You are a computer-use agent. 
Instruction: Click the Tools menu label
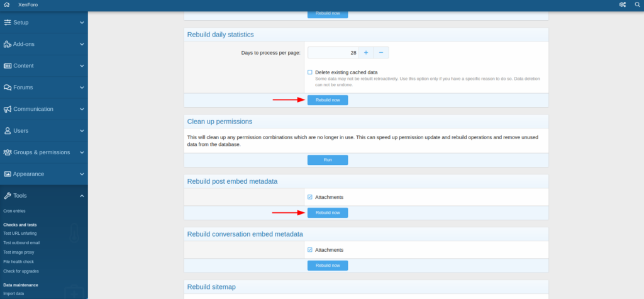pos(19,196)
